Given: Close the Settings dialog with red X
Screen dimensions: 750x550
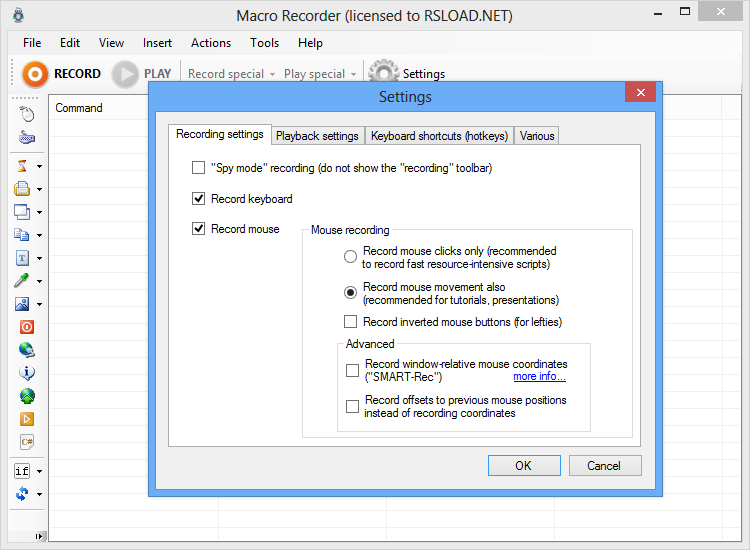Looking at the screenshot, I should pos(641,92).
